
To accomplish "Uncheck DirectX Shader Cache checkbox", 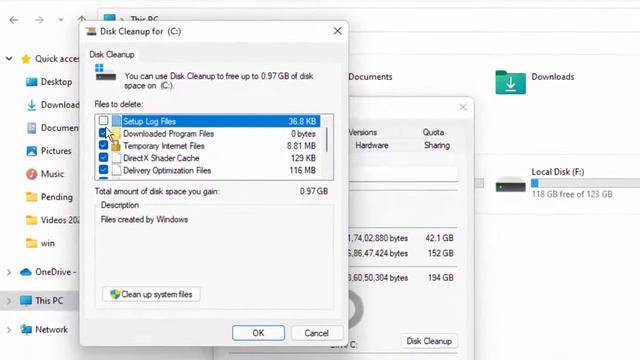I will pos(103,158).
